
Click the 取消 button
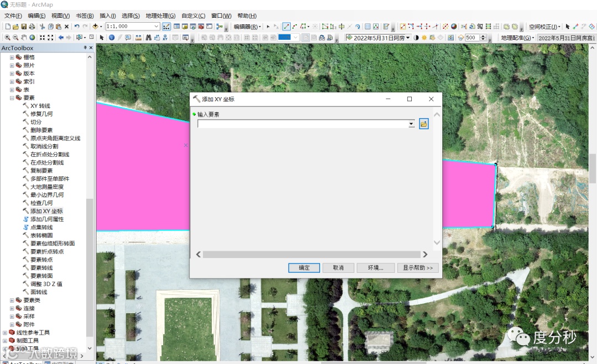pos(338,268)
